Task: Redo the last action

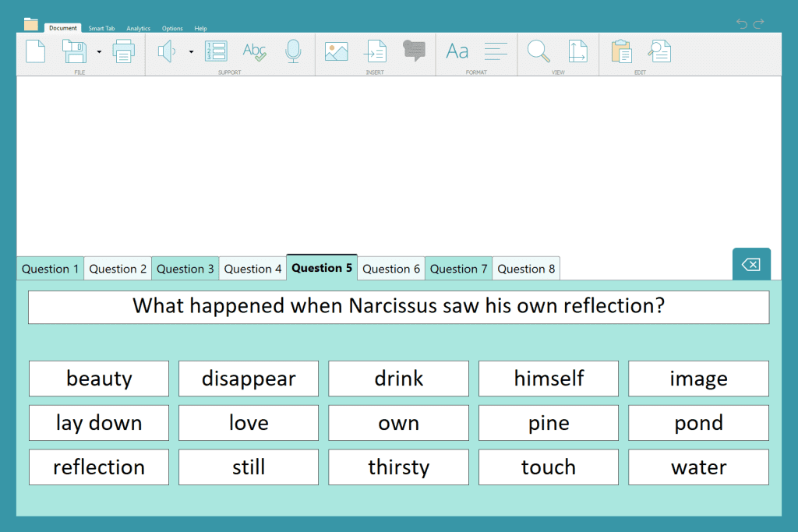Action: click(759, 23)
